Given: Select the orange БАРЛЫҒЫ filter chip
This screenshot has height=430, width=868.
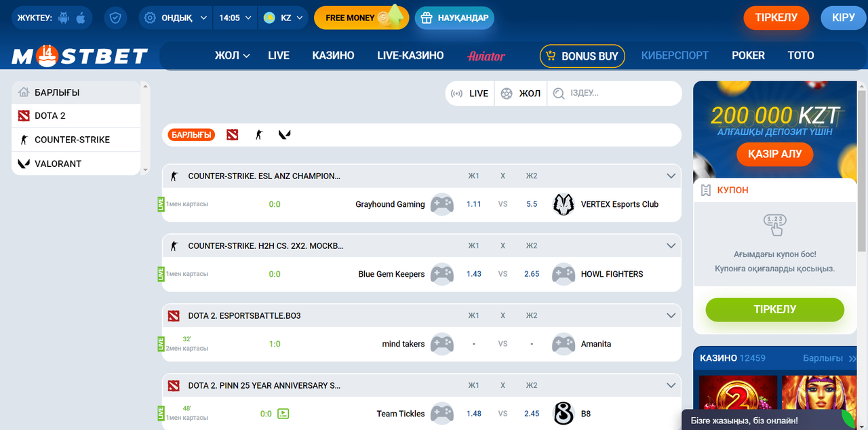Looking at the screenshot, I should [x=191, y=135].
